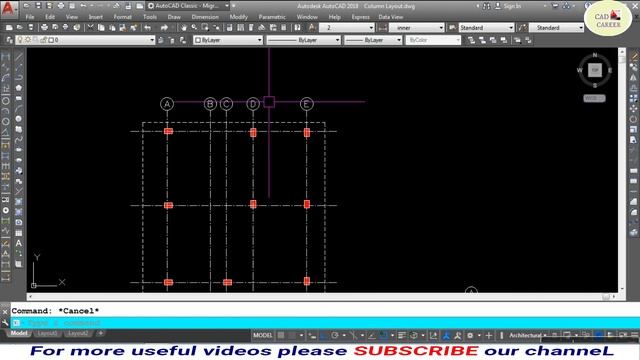Click the Print icon in standard toolbar
This screenshot has height=360, width=640.
[44, 28]
